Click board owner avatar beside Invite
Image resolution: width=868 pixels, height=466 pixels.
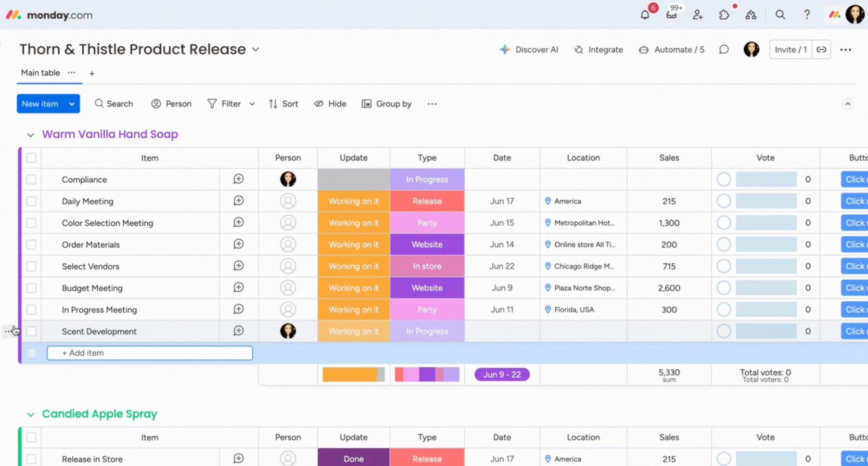point(751,49)
